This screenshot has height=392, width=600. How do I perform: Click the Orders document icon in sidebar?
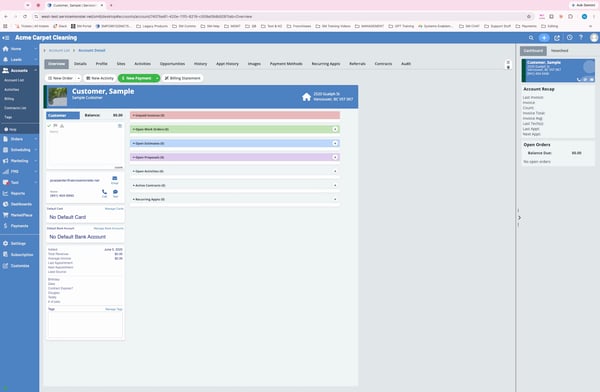click(x=5, y=139)
